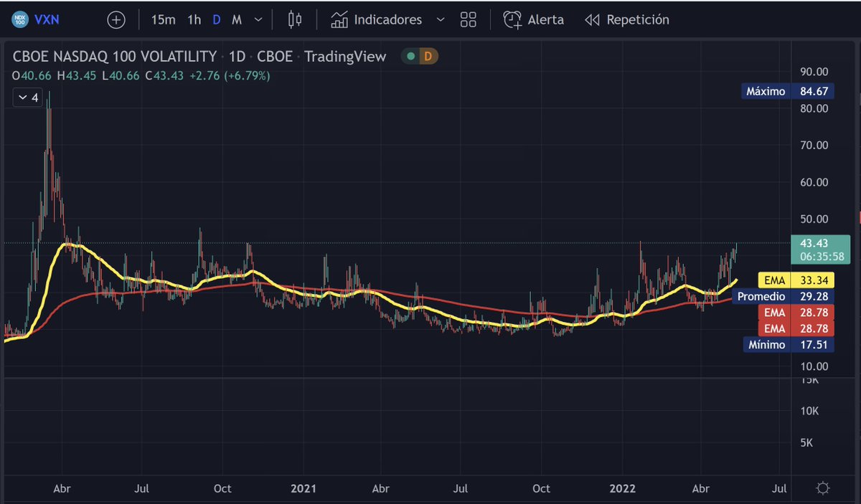Click the 2022 label on time axis
Image resolution: width=861 pixels, height=504 pixels.
click(x=622, y=489)
